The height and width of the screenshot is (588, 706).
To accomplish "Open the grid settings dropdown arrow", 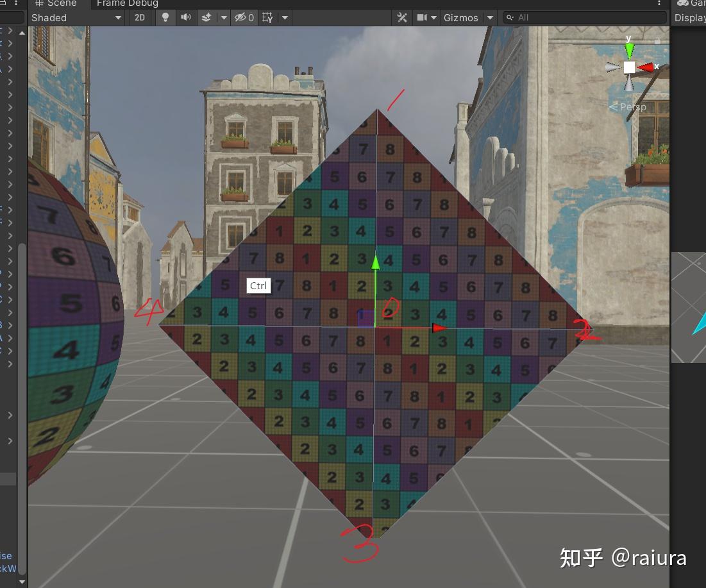I will 285,17.
